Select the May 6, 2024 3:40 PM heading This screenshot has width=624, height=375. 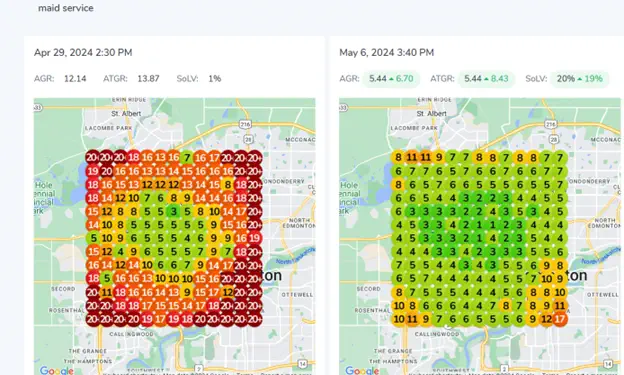tap(386, 53)
